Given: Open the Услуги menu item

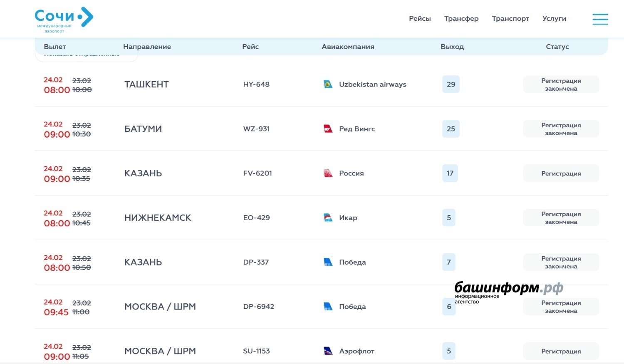Looking at the screenshot, I should point(554,19).
